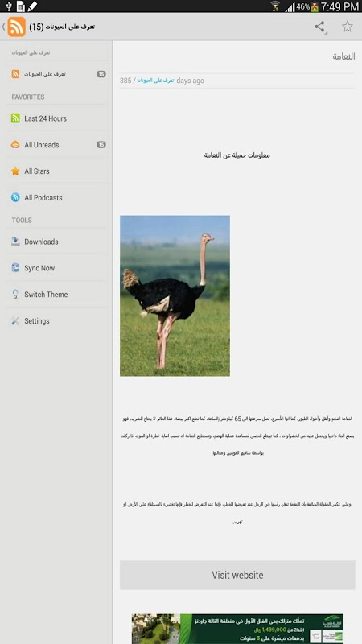
Task: Open Last 24 Hours
Action: [57, 118]
